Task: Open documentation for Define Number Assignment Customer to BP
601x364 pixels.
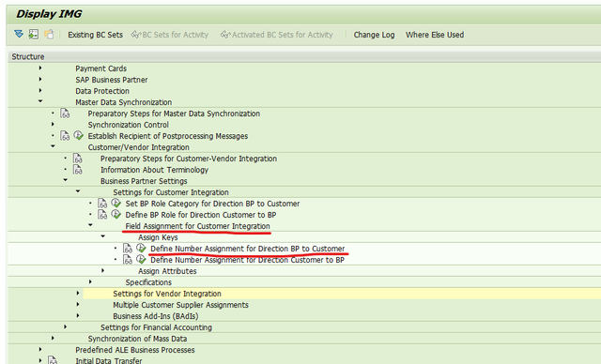Action: pyautogui.click(x=128, y=260)
